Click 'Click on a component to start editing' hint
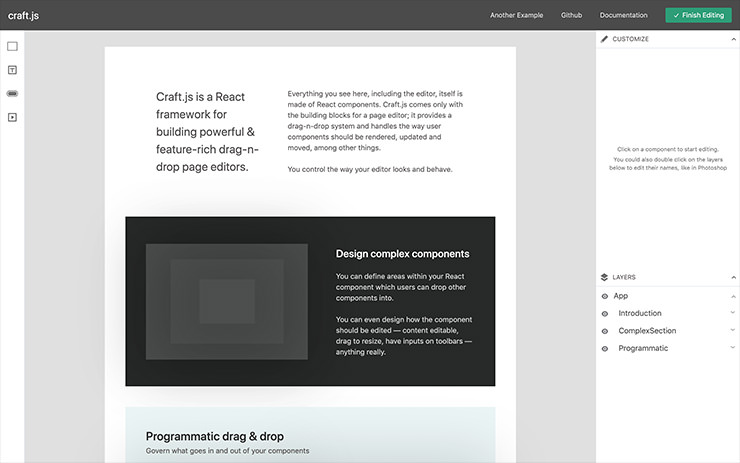The width and height of the screenshot is (740, 463). click(668, 149)
